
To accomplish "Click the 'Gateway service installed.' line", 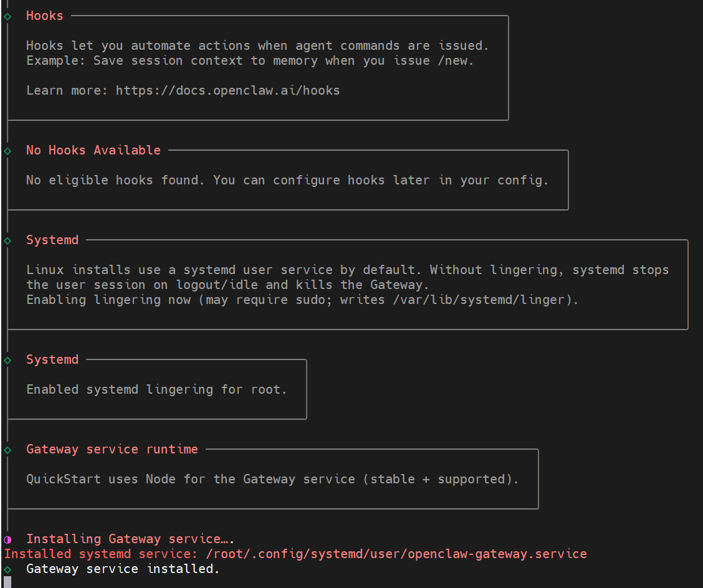I will pos(123,569).
